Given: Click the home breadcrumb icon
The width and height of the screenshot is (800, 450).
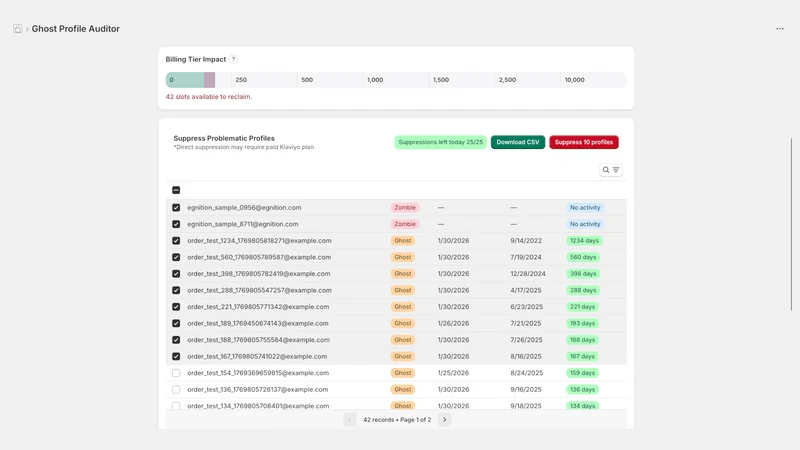Looking at the screenshot, I should [x=18, y=29].
